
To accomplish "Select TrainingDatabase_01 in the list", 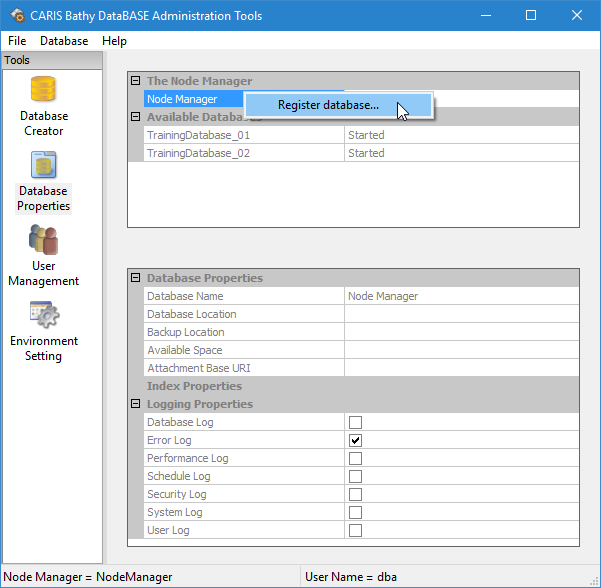I will (x=198, y=135).
